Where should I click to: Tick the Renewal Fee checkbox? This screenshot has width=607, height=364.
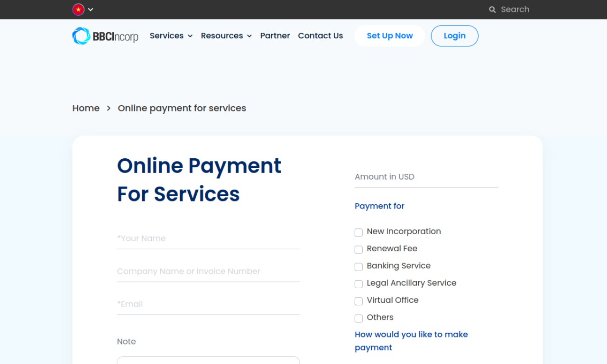pos(359,249)
